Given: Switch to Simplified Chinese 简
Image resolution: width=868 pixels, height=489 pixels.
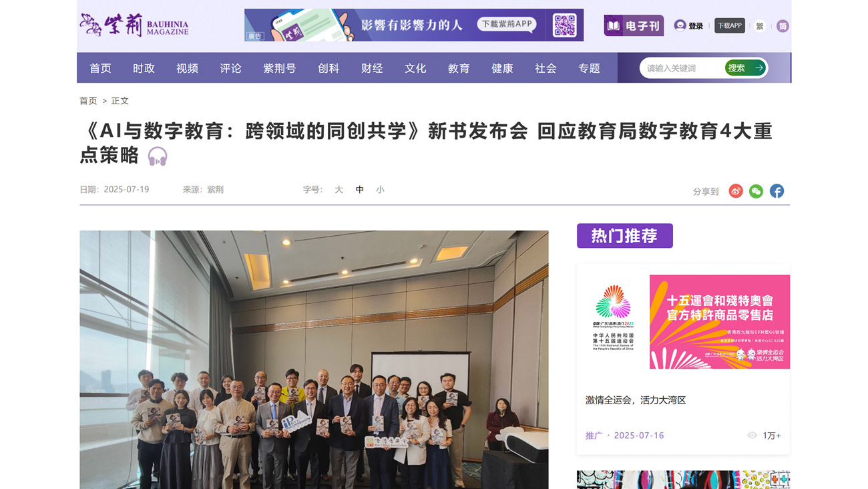Looking at the screenshot, I should point(783,26).
